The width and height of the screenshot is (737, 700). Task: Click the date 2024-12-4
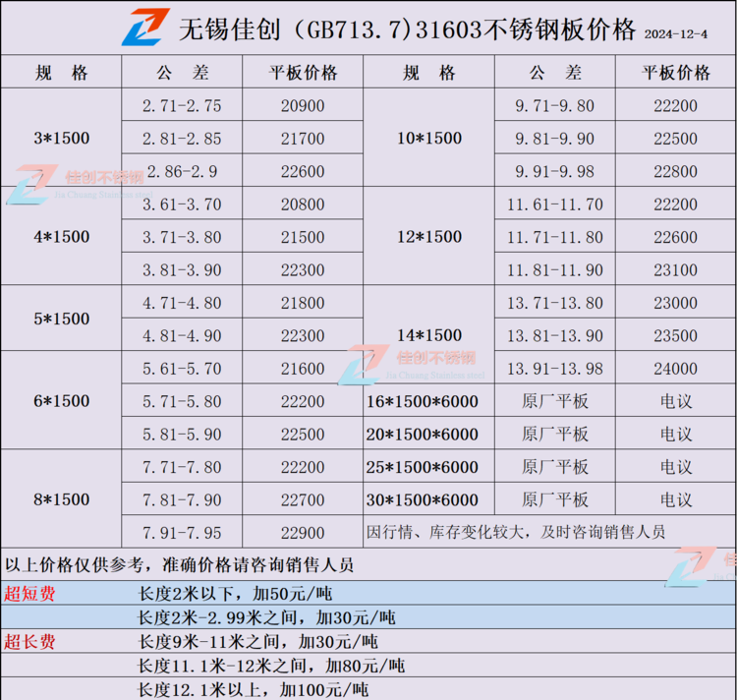click(676, 34)
